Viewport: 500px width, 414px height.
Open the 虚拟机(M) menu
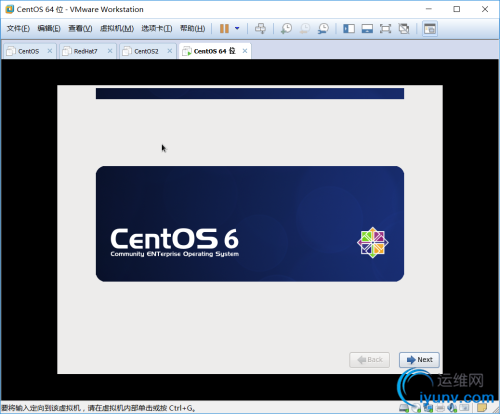[117, 29]
